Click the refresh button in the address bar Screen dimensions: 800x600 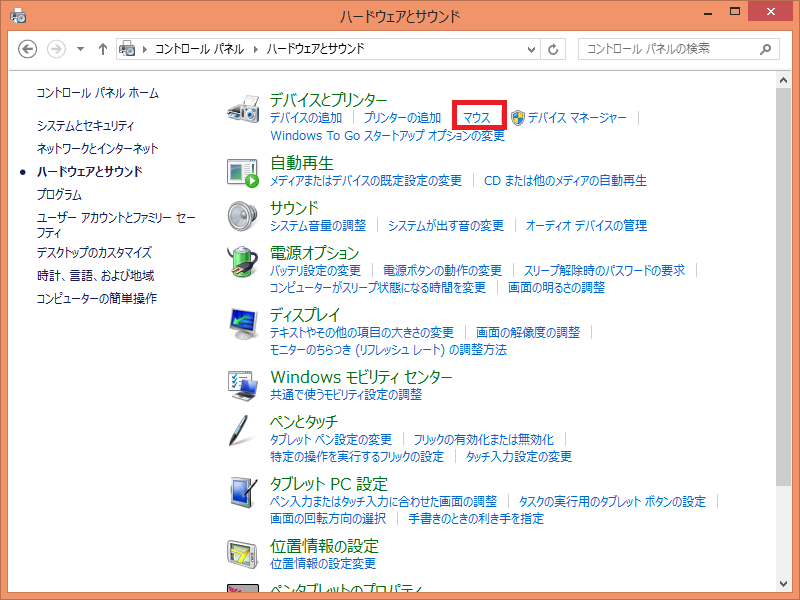[555, 47]
